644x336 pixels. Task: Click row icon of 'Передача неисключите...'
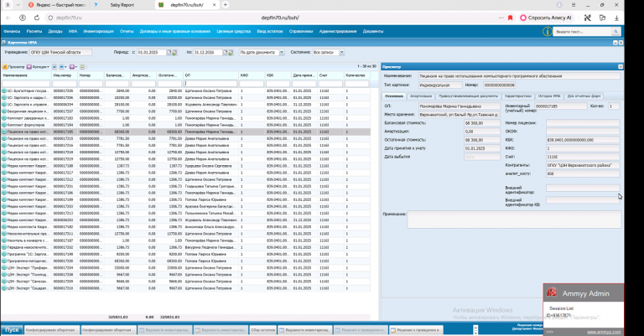coord(4,247)
